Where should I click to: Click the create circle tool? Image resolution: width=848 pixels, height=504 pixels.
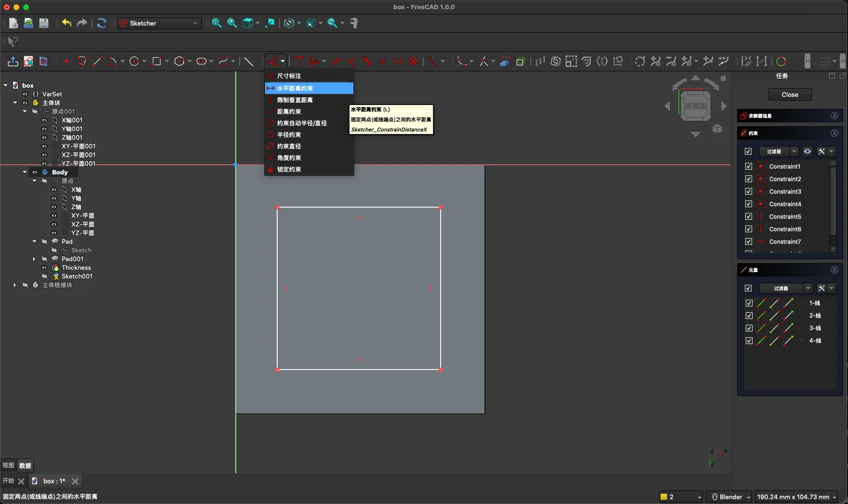click(135, 61)
